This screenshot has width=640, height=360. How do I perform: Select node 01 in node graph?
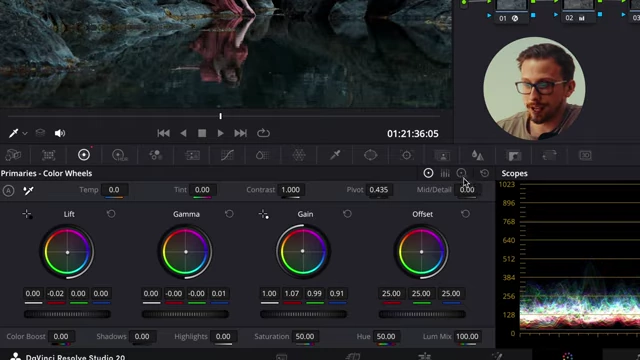(x=511, y=11)
